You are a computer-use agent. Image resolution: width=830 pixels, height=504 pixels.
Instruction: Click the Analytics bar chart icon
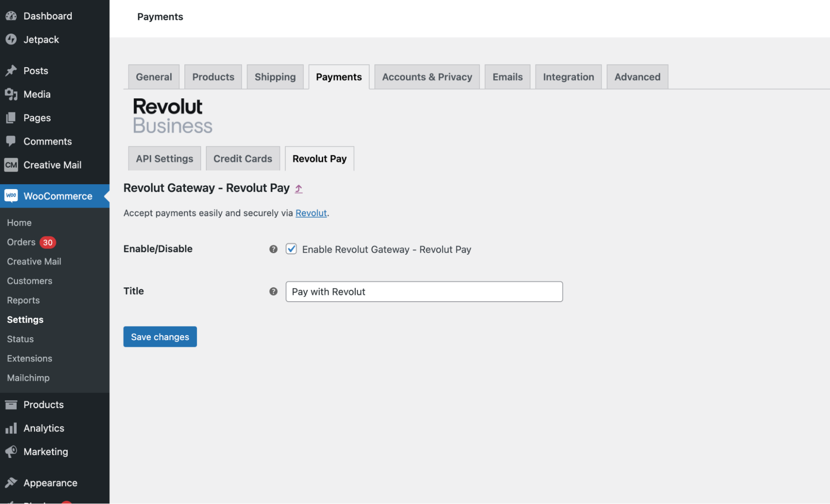(11, 428)
